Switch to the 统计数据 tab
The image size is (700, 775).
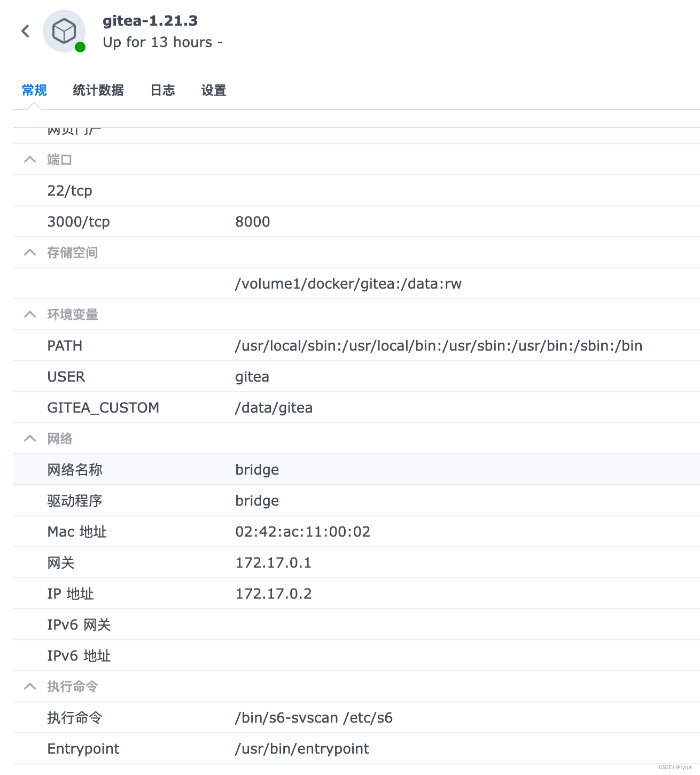[x=98, y=90]
